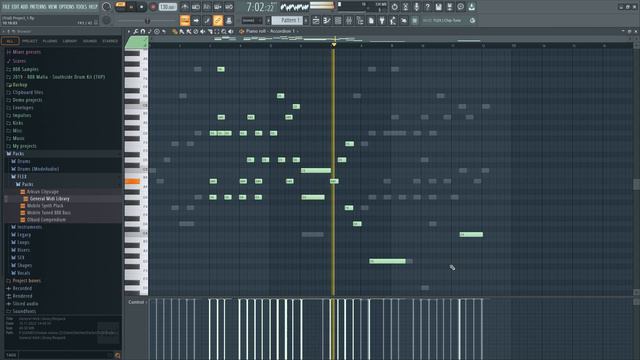Select the piano roll zoom tool

point(224,31)
